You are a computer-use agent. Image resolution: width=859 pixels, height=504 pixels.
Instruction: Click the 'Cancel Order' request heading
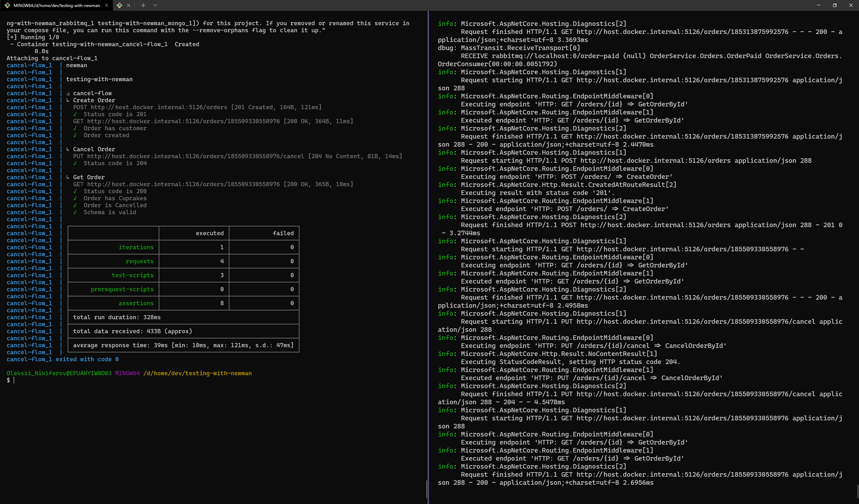click(94, 149)
